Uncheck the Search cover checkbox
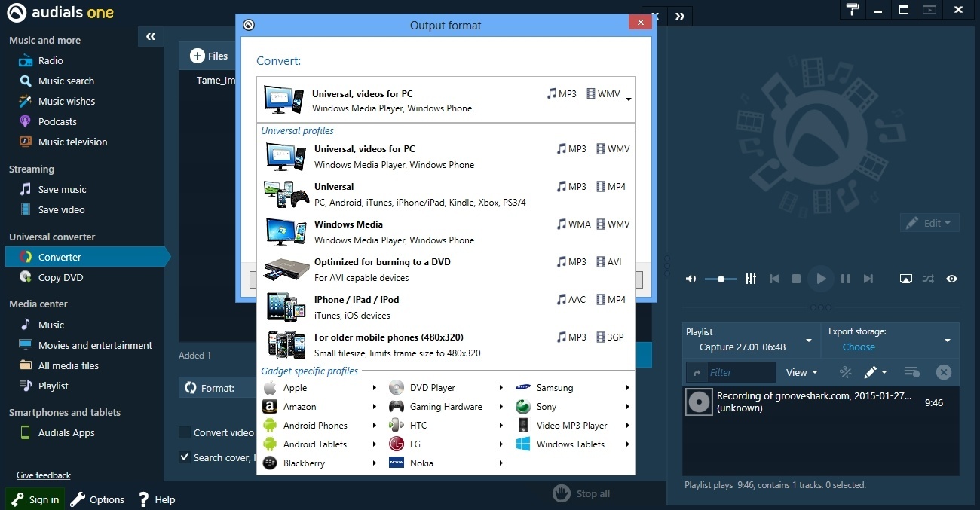Viewport: 980px width, 510px height. point(185,457)
